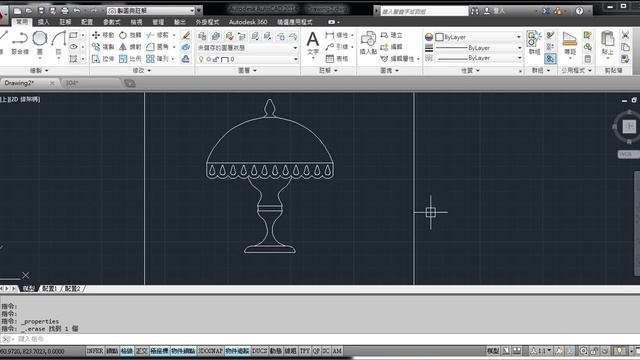
Task: Switch to the 配置2 layout tab
Action: tap(73, 289)
